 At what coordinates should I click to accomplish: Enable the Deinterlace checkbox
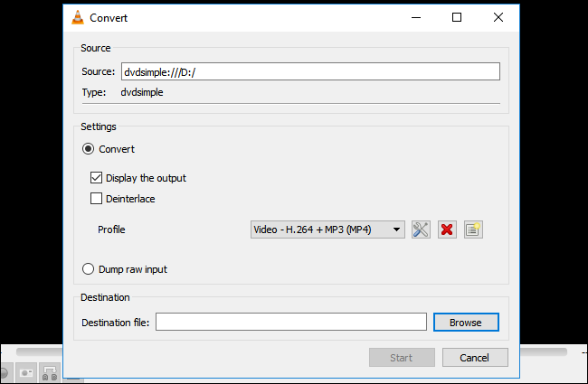[x=96, y=198]
